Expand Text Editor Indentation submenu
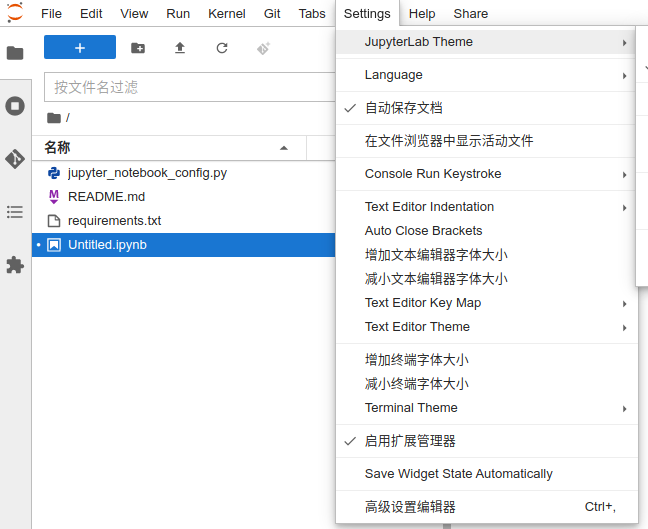The image size is (648, 529). click(485, 207)
